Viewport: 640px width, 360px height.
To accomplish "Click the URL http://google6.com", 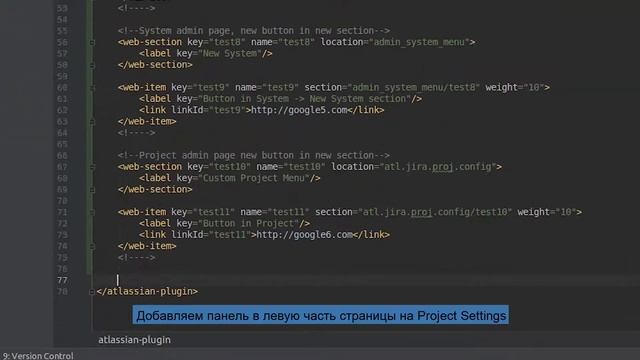I will [x=304, y=235].
